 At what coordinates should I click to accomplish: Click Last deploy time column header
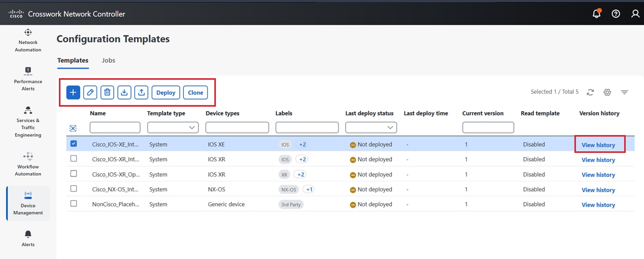coord(426,113)
